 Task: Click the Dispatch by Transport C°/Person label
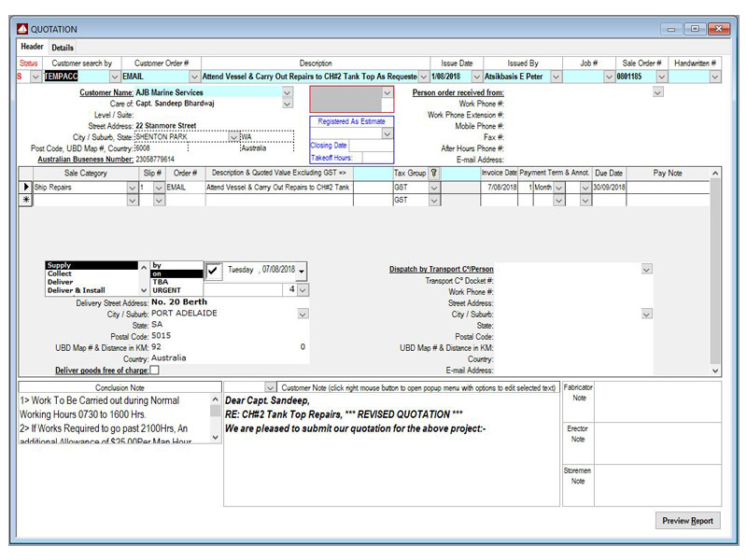point(441,269)
